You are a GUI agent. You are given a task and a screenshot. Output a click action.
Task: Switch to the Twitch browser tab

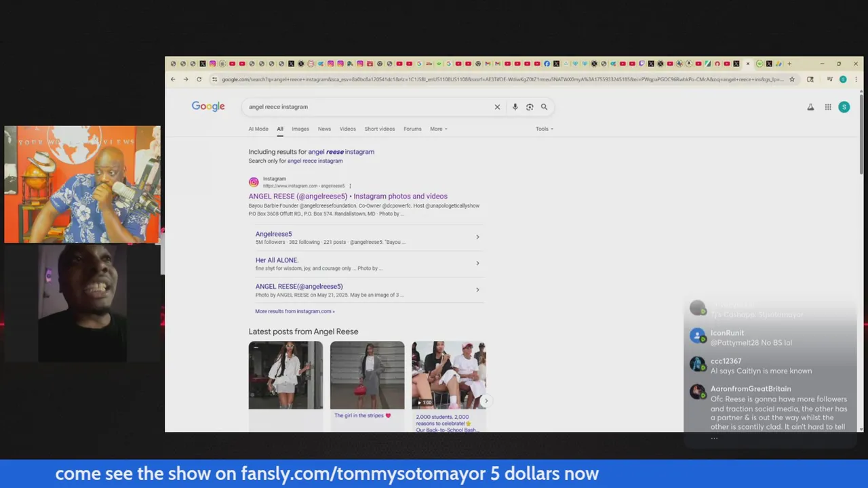642,64
